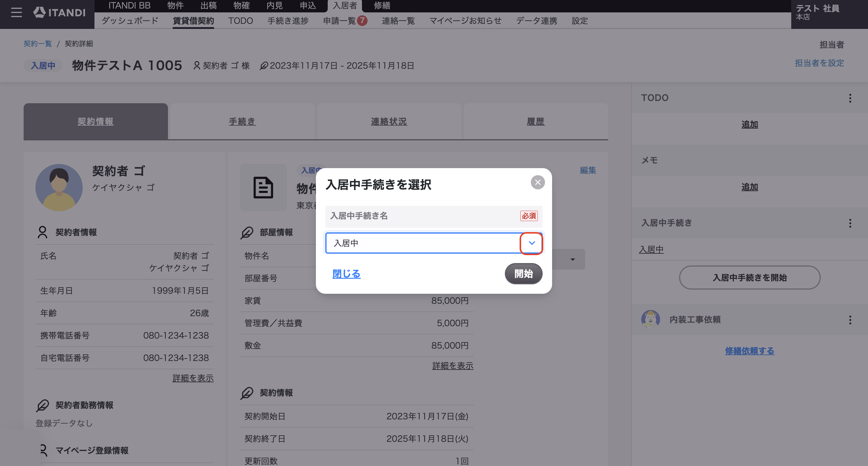
Task: Click the 入居中 link in side panel
Action: tap(651, 250)
